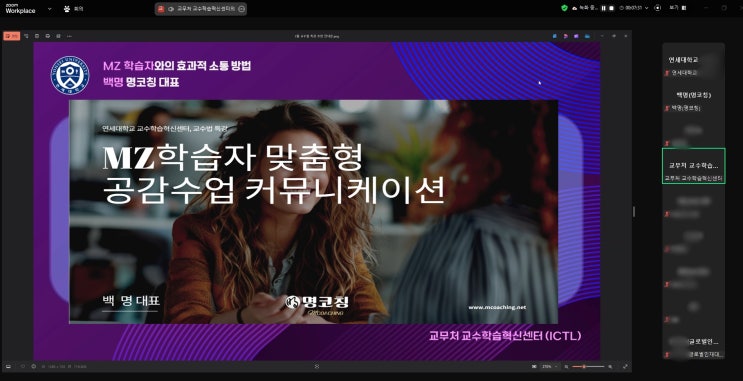743x381 pixels.
Task: Click the photo file name in viewer title
Action: coord(317,36)
